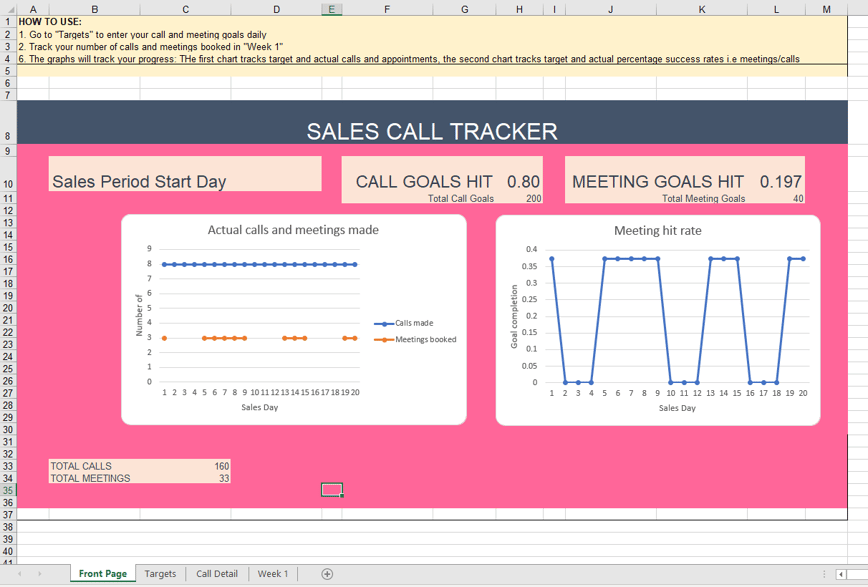
Task: Click the HOW TO USE heading cell
Action: point(50,22)
